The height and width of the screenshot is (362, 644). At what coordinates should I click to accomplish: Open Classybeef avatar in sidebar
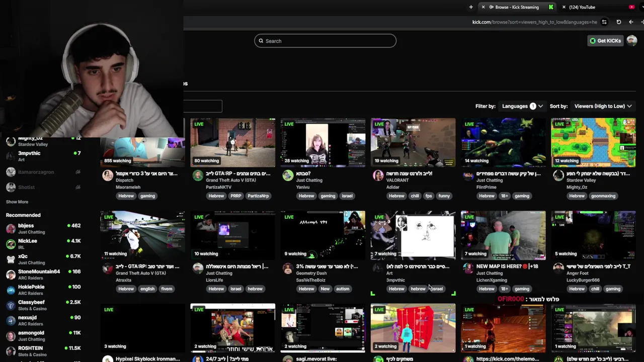pos(11,305)
